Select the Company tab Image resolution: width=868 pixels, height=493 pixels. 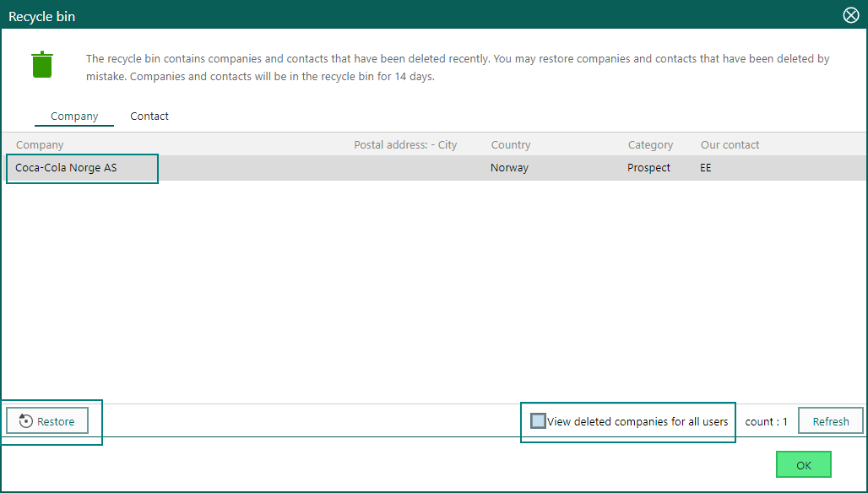click(74, 116)
